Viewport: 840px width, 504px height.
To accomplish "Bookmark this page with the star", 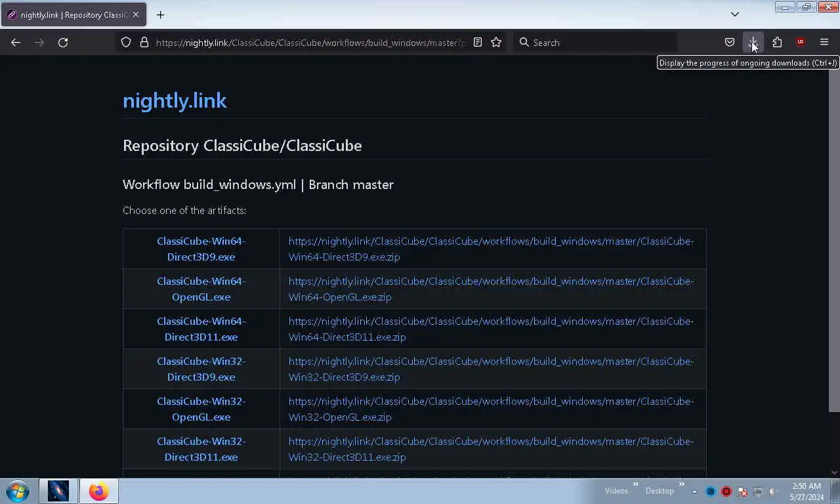I will click(496, 43).
